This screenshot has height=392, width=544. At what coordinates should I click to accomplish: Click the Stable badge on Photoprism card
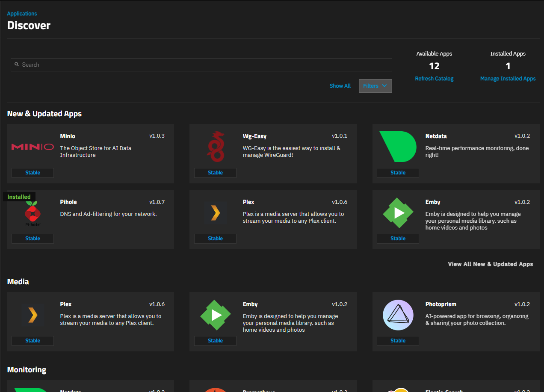pos(398,341)
